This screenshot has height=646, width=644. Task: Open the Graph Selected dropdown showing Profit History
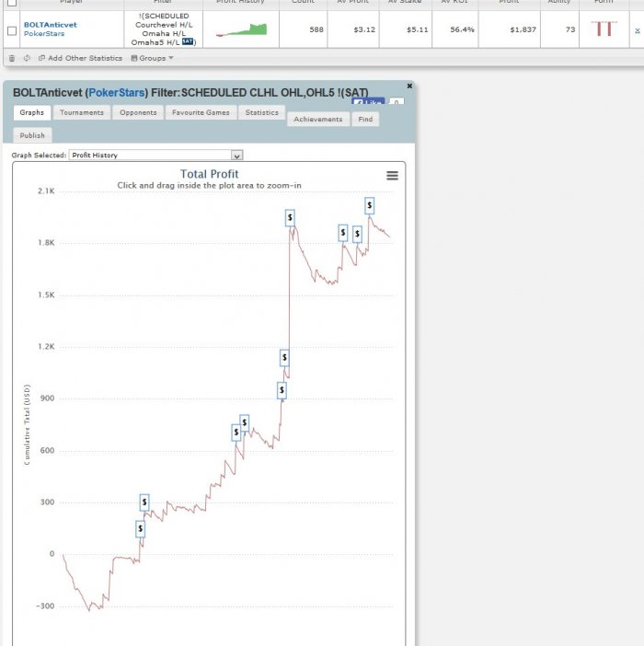point(155,155)
